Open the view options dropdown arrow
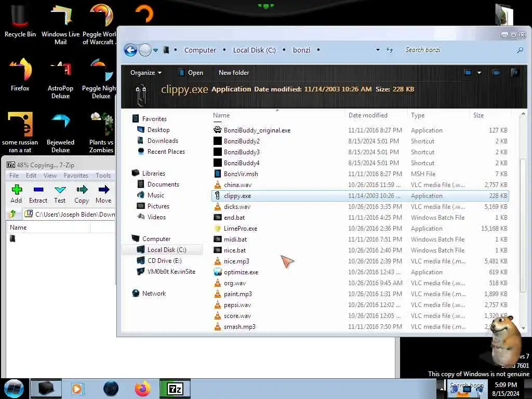This screenshot has height=399, width=532. tap(479, 73)
